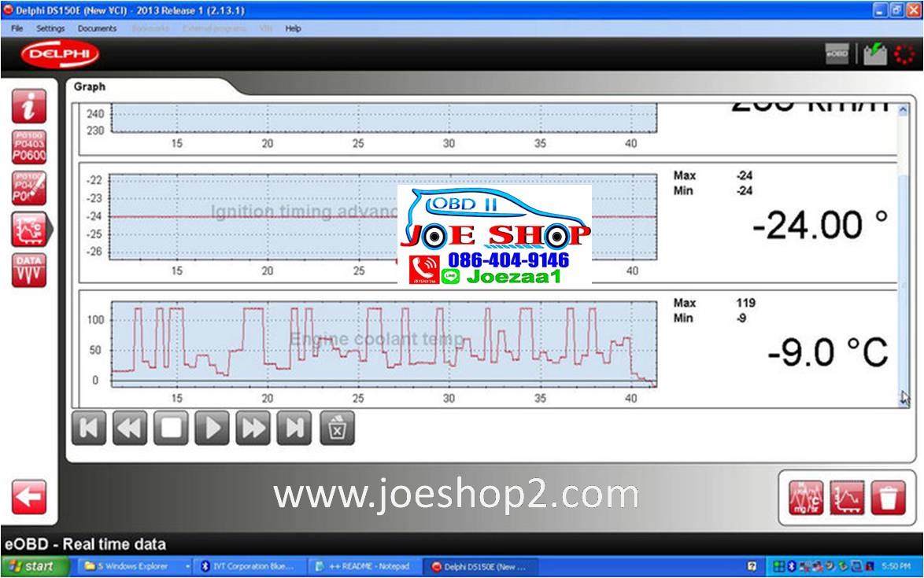The image size is (924, 578).
Task: Click the eOBD indicator in header
Action: (836, 54)
